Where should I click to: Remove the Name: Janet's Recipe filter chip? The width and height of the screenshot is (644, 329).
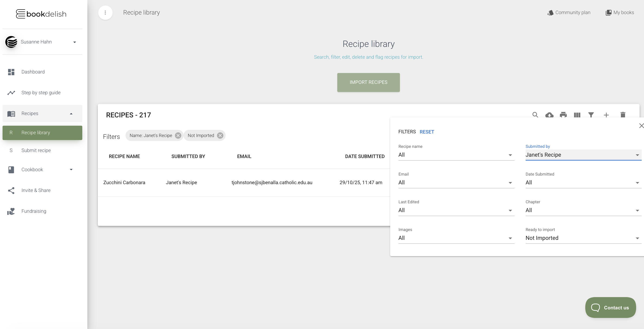tap(178, 135)
